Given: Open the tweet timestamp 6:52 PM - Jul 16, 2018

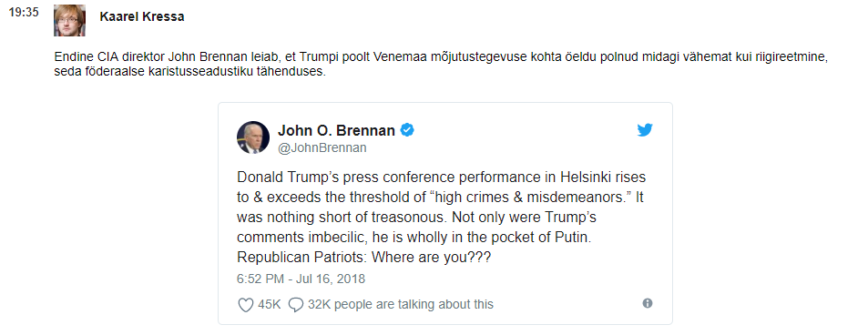Looking at the screenshot, I should [x=301, y=279].
